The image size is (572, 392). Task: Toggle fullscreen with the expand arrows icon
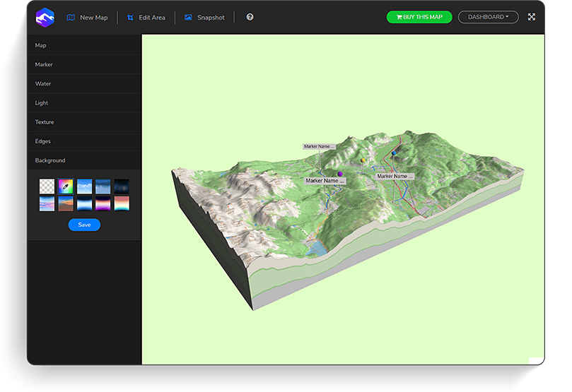(x=532, y=17)
